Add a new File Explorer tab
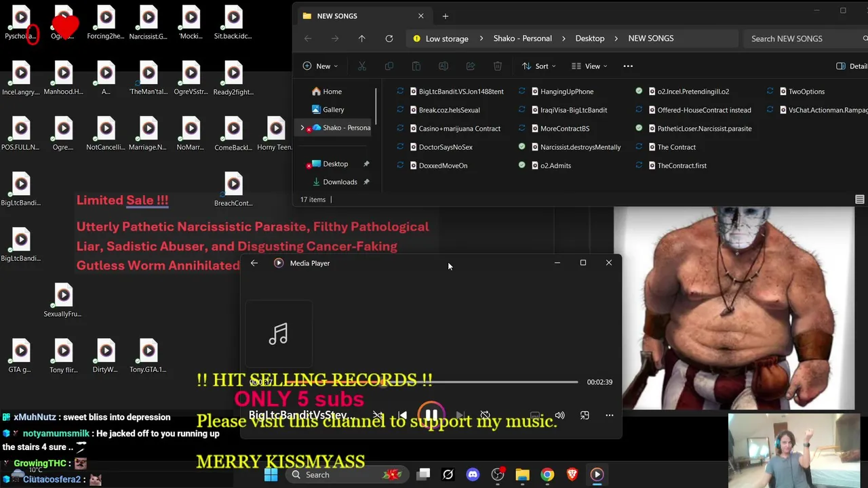The width and height of the screenshot is (868, 488). 446,16
